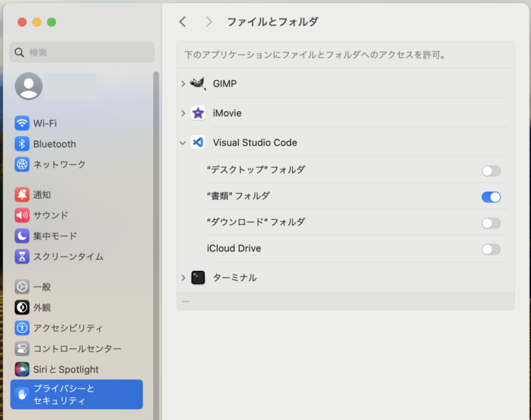Enable iCloud Drive access toggle

point(491,249)
